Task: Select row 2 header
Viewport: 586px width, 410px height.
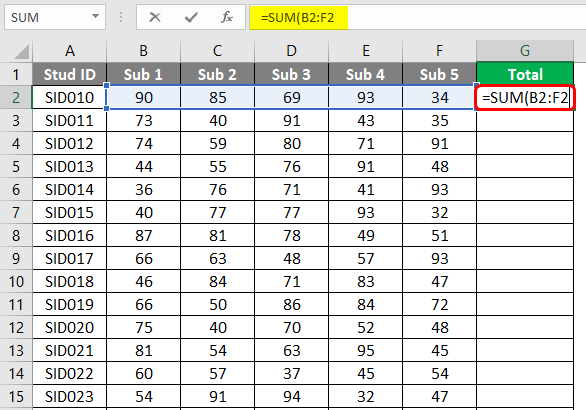Action: pos(16,98)
